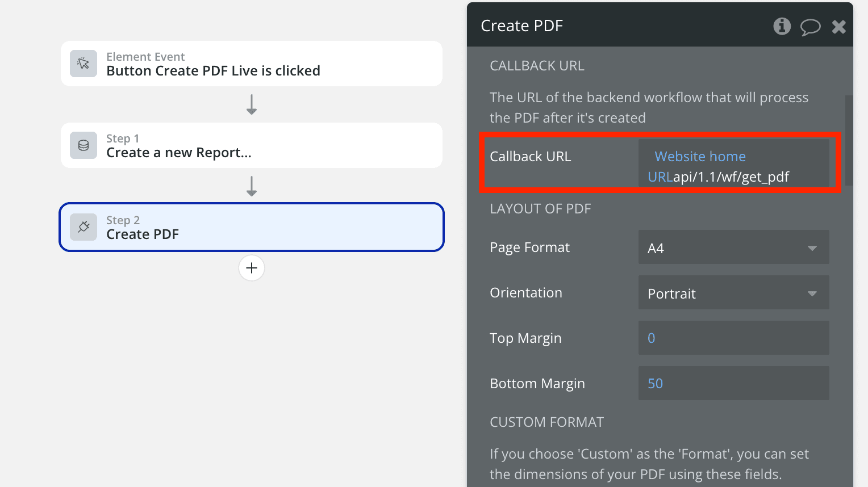Click the property panel vertical scrollbar
The width and height of the screenshot is (868, 487).
(x=849, y=141)
